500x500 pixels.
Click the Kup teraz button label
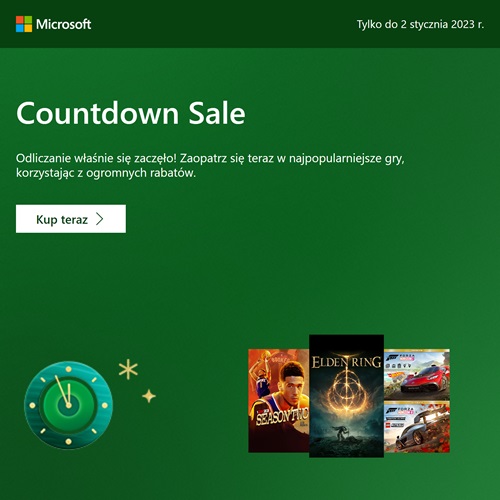(x=62, y=220)
